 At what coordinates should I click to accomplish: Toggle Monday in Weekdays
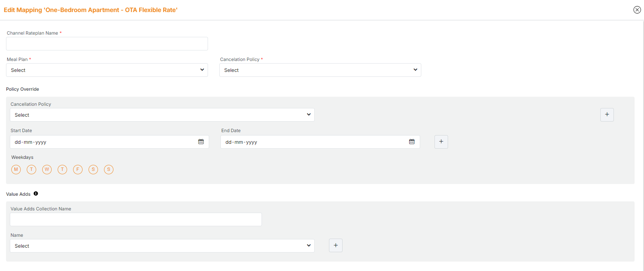point(16,169)
